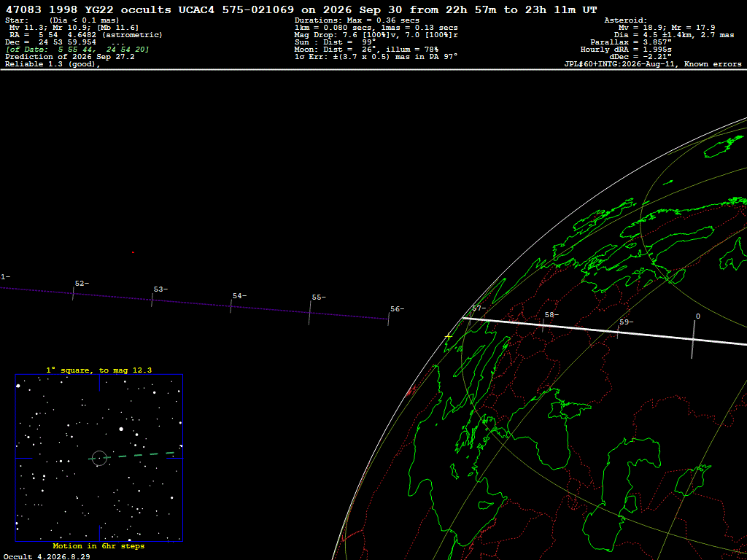Click the 0 hour tick on shadow track
Image resolution: width=747 pixels, height=560 pixels.
point(693,339)
